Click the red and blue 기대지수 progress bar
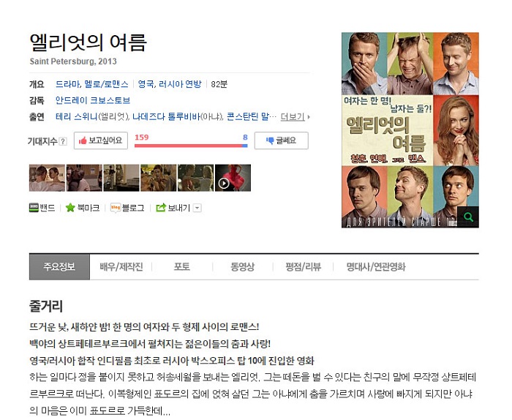 click(191, 146)
